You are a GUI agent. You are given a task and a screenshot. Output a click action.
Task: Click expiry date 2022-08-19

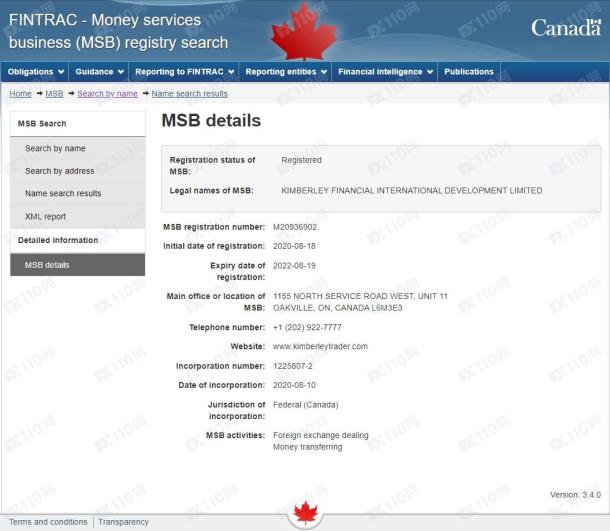tap(294, 266)
